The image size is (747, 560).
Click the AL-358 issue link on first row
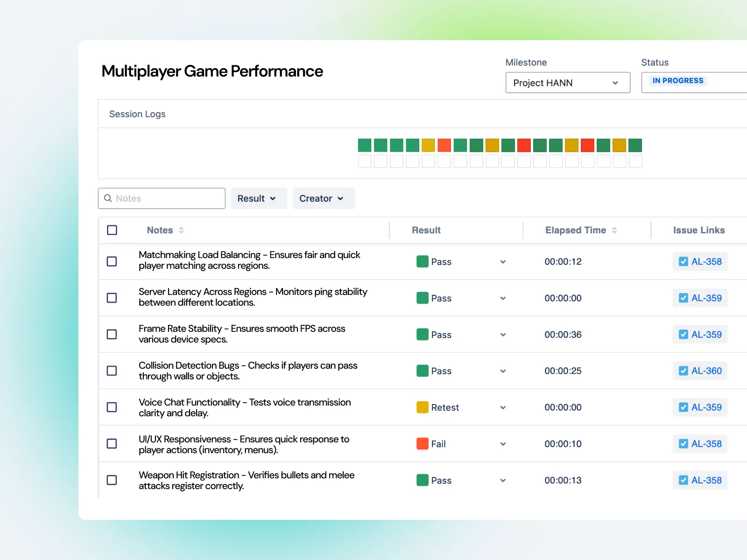click(x=700, y=262)
